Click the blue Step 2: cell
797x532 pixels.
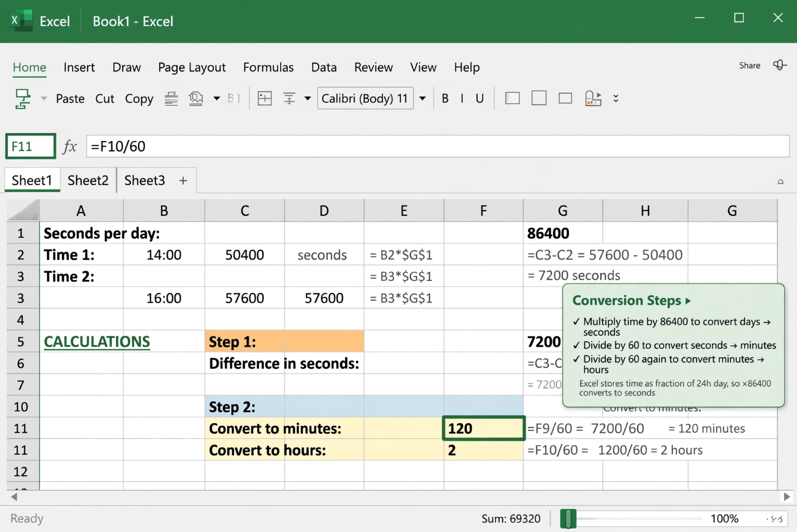click(x=364, y=406)
